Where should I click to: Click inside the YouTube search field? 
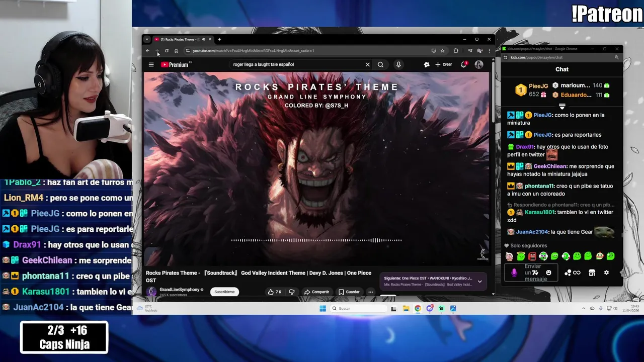click(x=297, y=64)
